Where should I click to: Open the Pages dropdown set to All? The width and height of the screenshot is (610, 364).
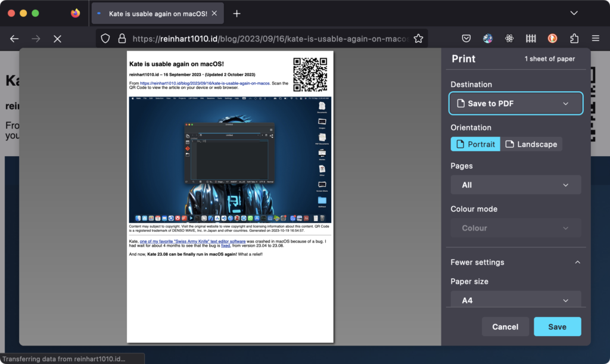point(515,185)
